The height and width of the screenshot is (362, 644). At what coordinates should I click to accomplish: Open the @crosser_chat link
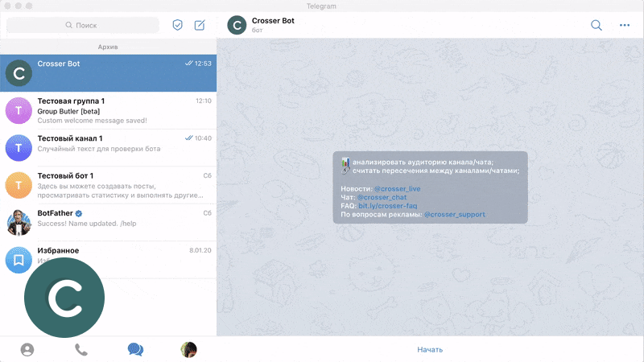tap(382, 197)
